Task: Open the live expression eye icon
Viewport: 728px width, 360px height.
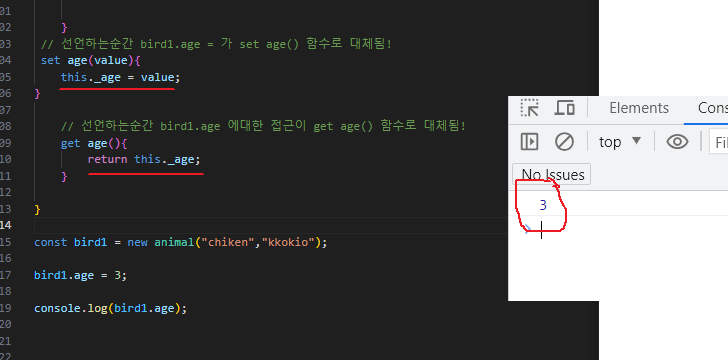Action: [x=677, y=142]
